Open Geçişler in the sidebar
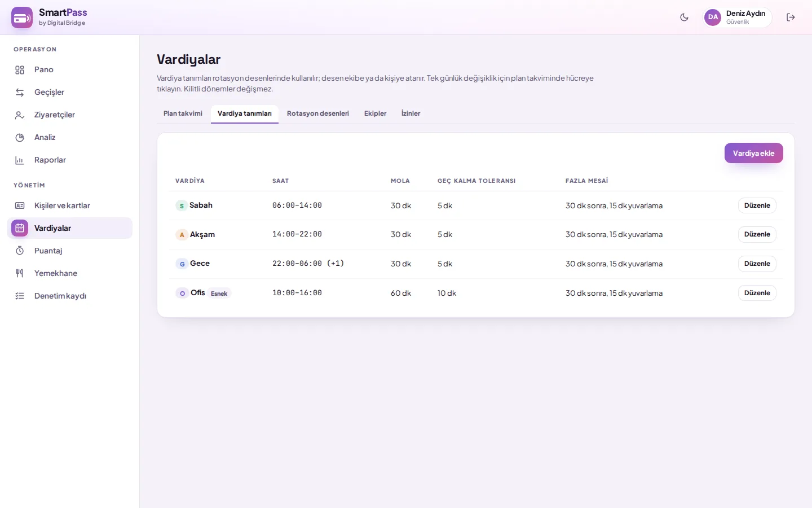 [x=70, y=93]
